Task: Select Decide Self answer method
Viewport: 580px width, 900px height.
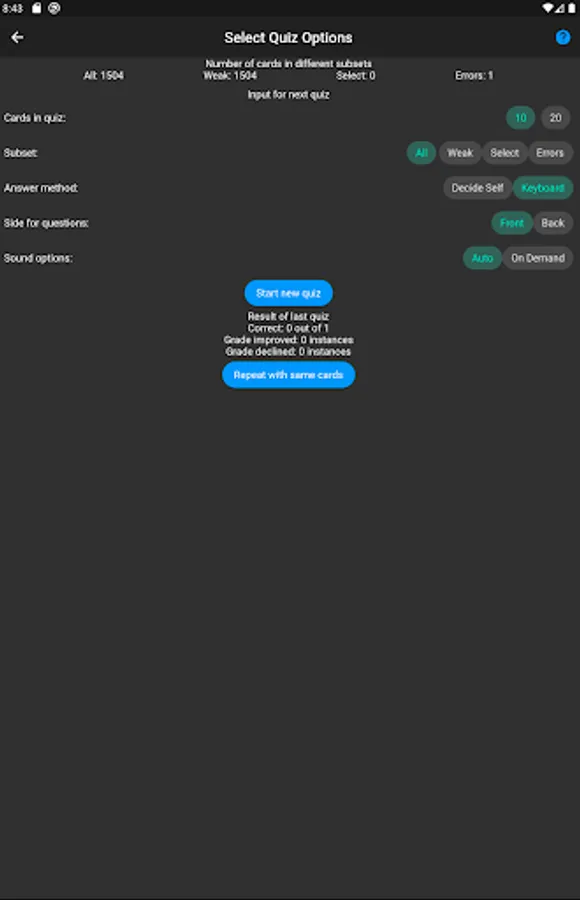Action: coord(477,188)
